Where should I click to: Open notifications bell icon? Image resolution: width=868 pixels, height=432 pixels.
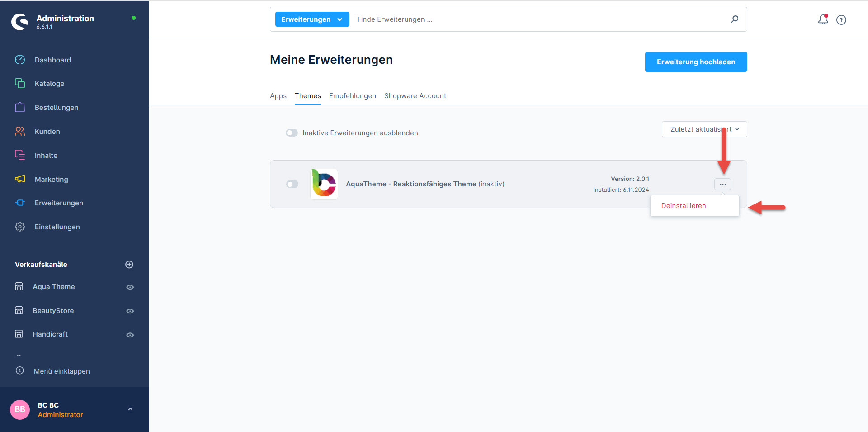pyautogui.click(x=823, y=19)
